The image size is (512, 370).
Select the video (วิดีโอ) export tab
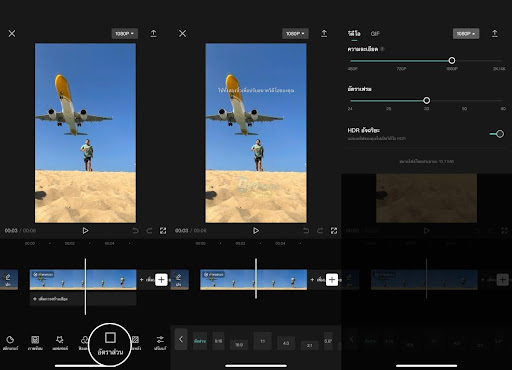354,33
